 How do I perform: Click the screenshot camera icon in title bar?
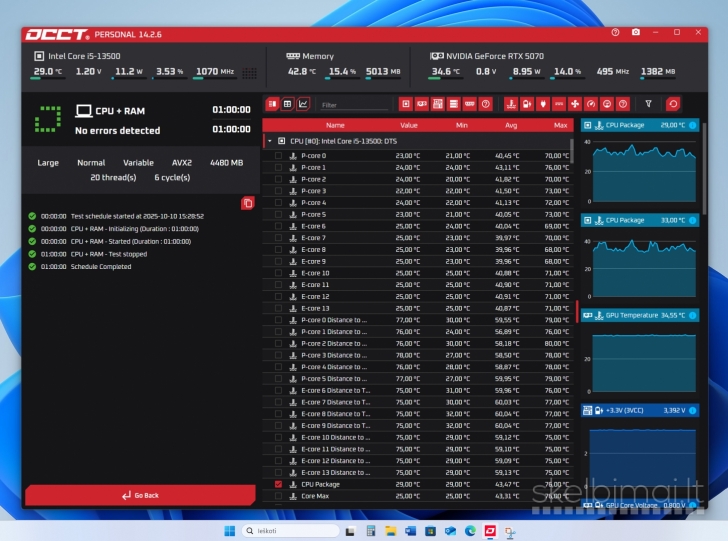click(636, 33)
